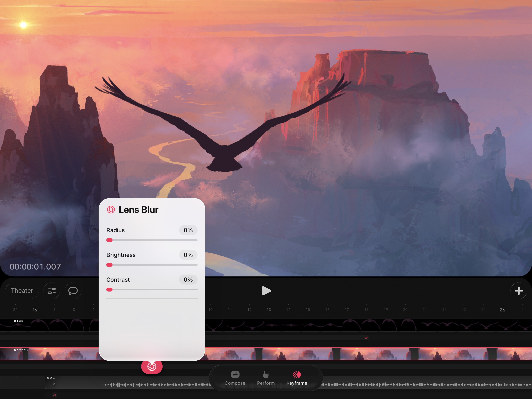The height and width of the screenshot is (399, 532).
Task: Click the Brightness slider handle
Action: 109,265
